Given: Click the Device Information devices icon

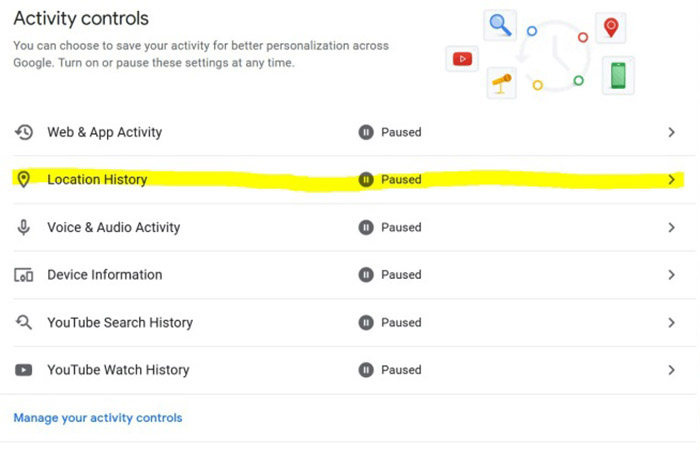Looking at the screenshot, I should [24, 275].
